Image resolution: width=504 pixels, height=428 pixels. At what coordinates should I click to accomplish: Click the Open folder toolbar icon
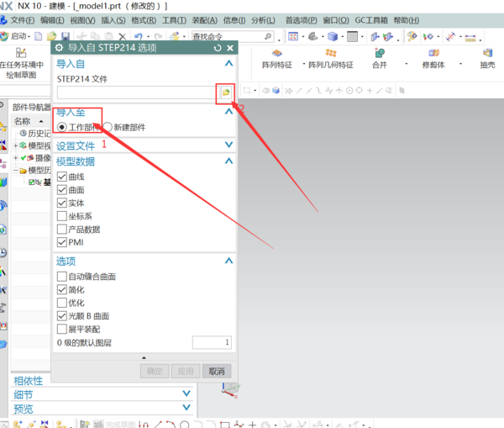(x=51, y=36)
